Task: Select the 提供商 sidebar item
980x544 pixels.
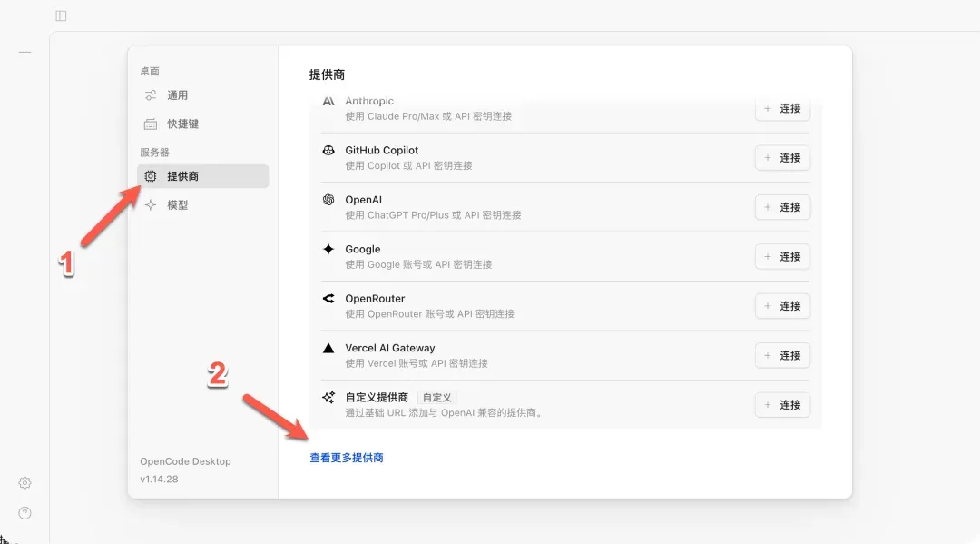Action: pyautogui.click(x=202, y=176)
